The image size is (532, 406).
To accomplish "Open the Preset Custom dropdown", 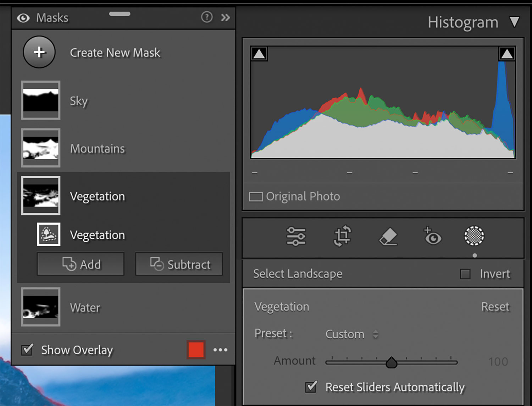I will point(349,334).
